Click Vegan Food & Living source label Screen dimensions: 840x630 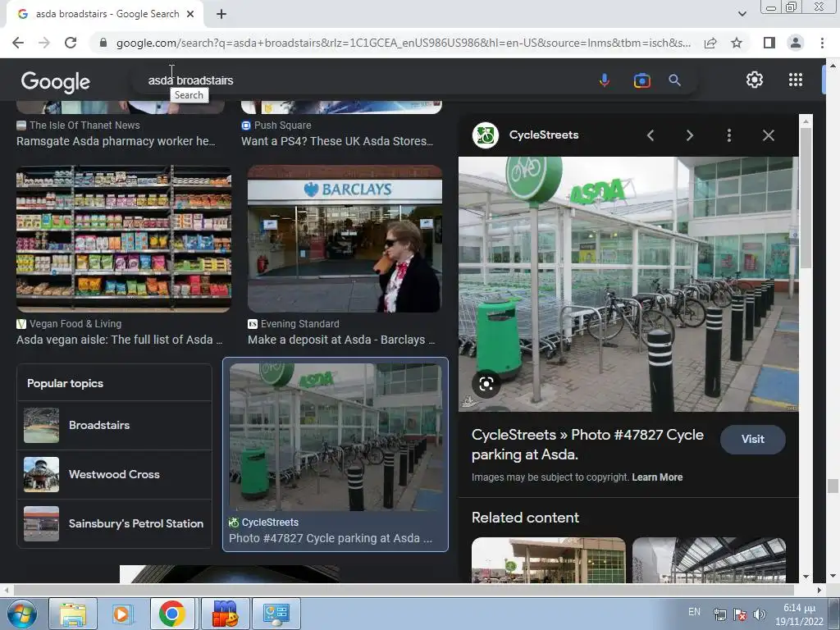pyautogui.click(x=75, y=324)
